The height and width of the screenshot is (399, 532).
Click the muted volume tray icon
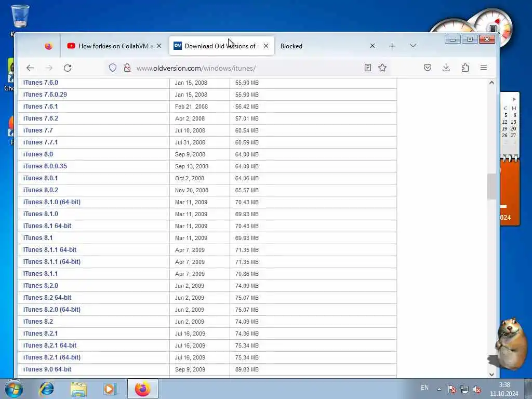pyautogui.click(x=477, y=389)
